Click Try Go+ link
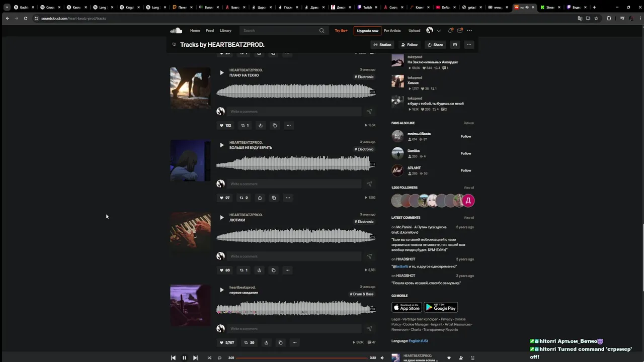The image size is (644, 362). click(x=341, y=31)
